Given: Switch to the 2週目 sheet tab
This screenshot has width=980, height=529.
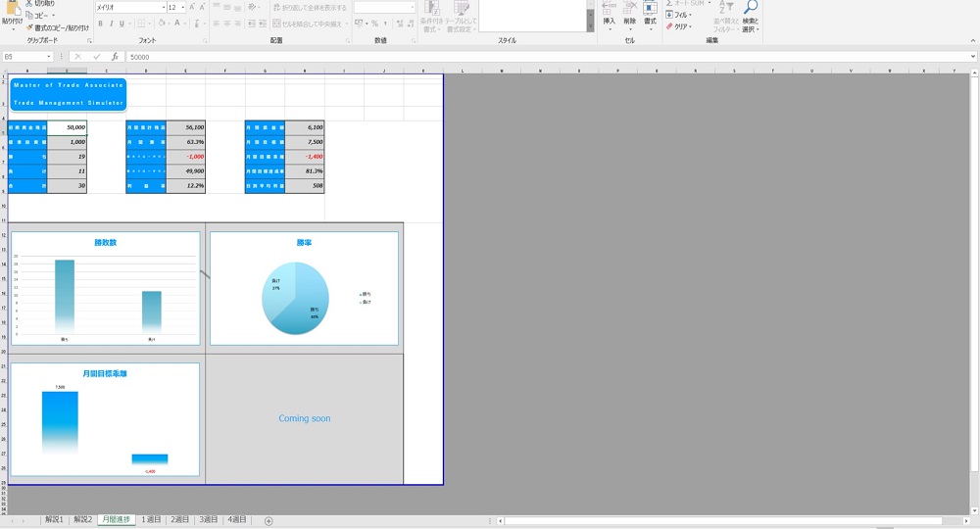Looking at the screenshot, I should coord(179,519).
